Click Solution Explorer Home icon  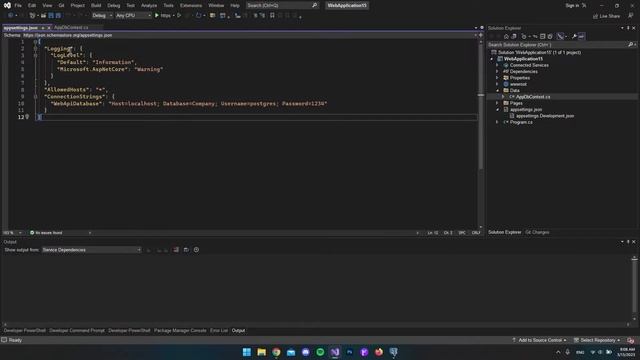click(506, 36)
